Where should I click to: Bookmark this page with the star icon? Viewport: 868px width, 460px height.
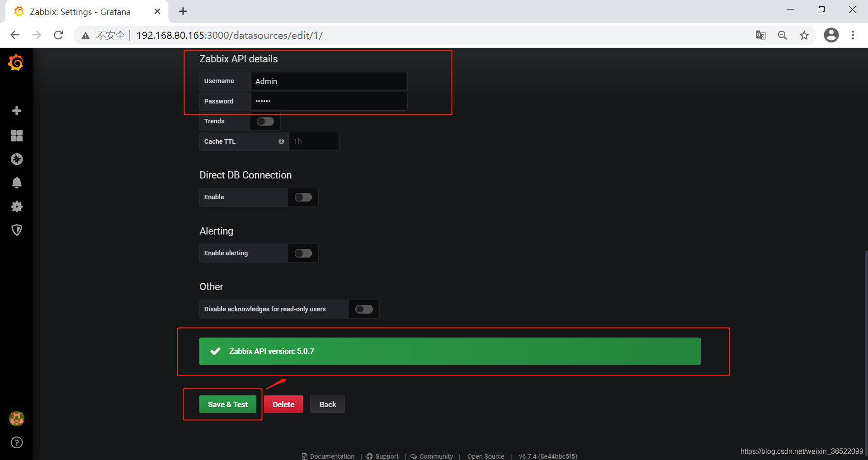804,35
